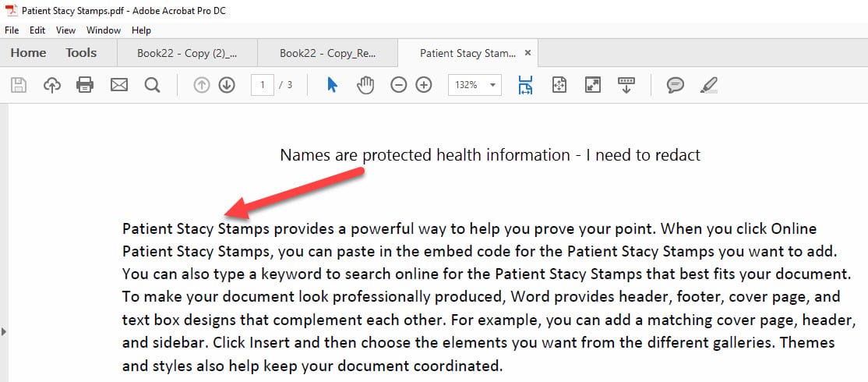Open the 132% zoom level dropdown
Viewport: 868px width, 382px height.
coord(475,85)
